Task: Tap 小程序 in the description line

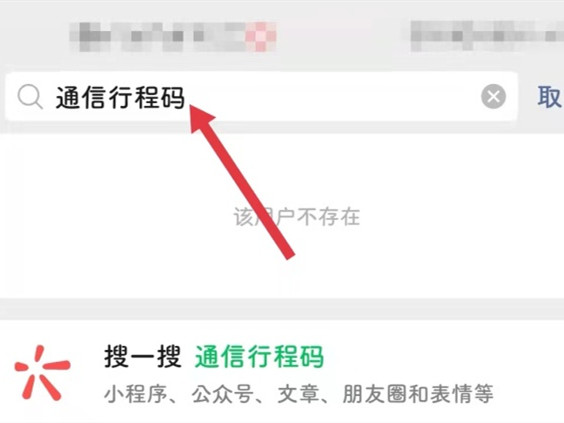Action: (136, 394)
